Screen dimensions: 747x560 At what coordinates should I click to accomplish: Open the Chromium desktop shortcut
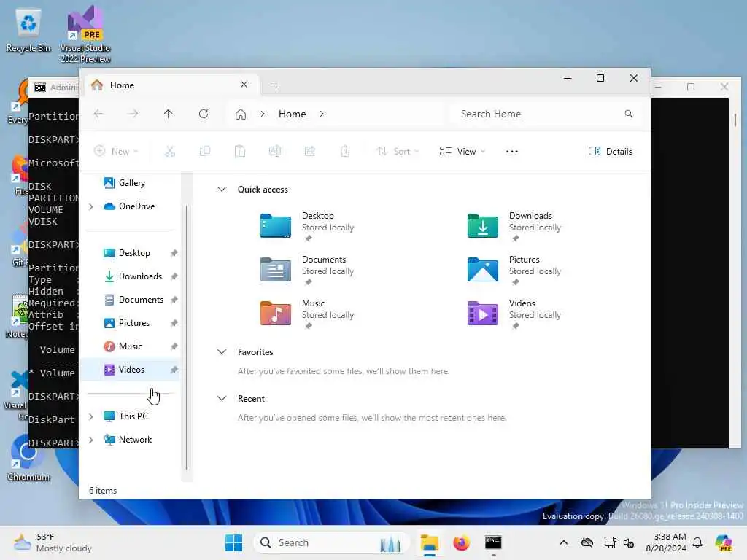pos(28,458)
